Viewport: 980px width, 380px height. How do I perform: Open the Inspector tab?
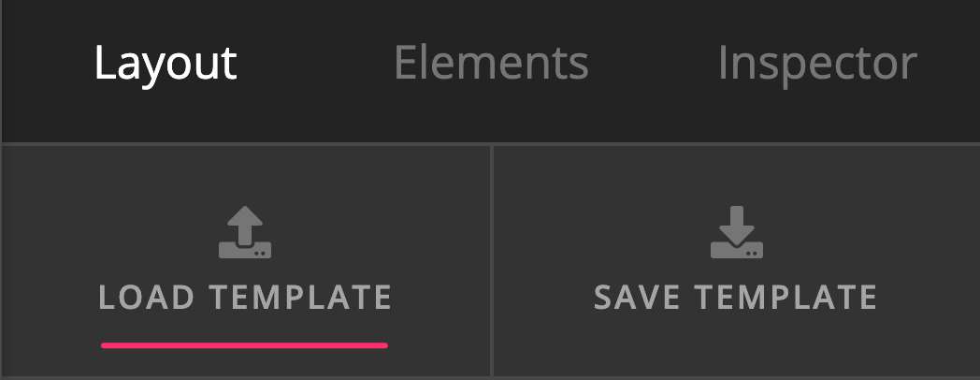coord(817,64)
